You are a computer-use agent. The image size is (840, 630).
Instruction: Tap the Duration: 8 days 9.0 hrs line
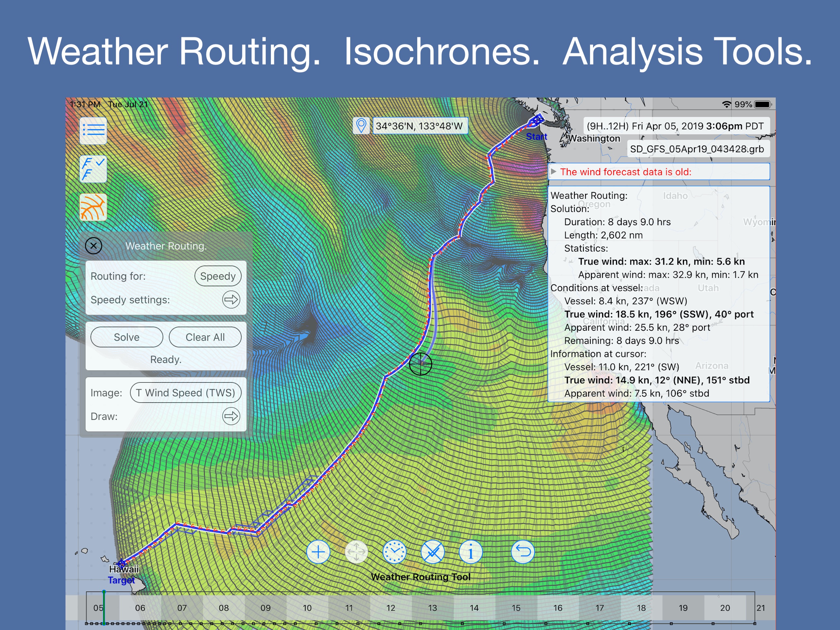617,222
